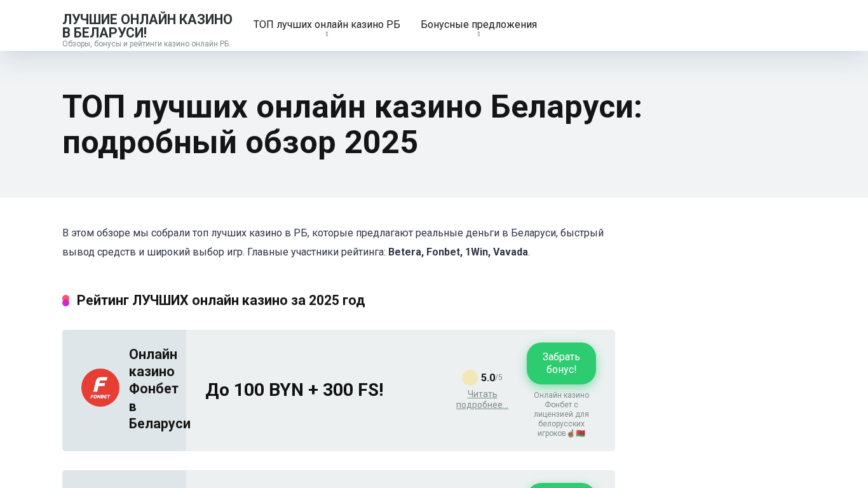Click the "5.0" rating value
Image resolution: width=868 pixels, height=488 pixels.
[488, 377]
